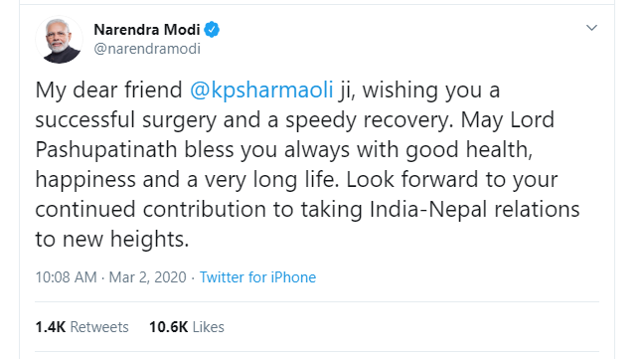The height and width of the screenshot is (359, 644).
Task: Click 'India-Nepal relations' in the tweet text
Action: [474, 209]
